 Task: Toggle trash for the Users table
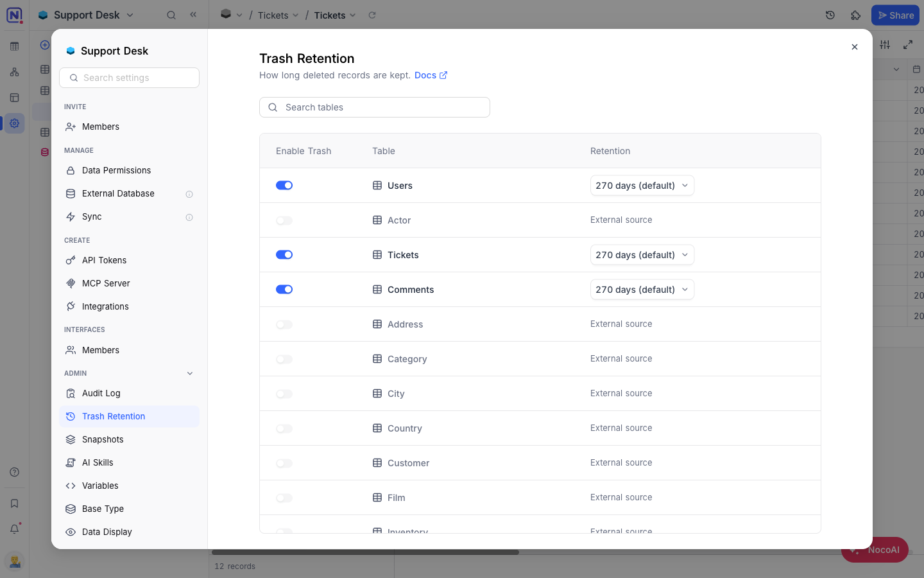pyautogui.click(x=284, y=186)
